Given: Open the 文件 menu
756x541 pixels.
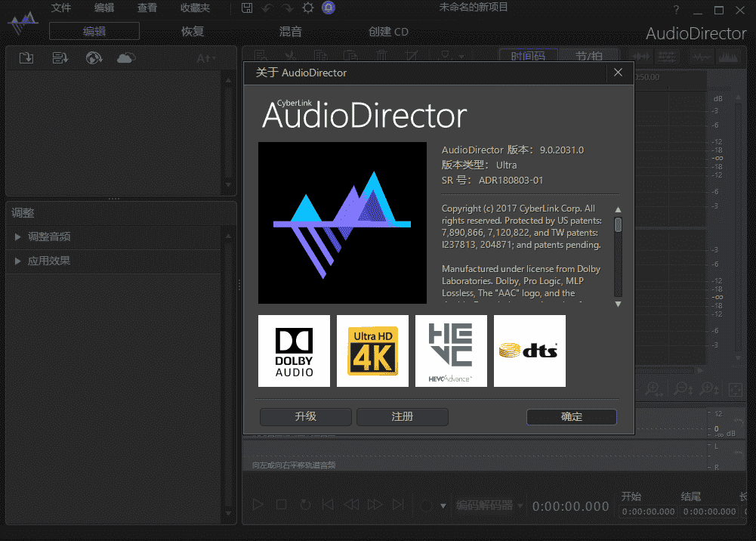Looking at the screenshot, I should pos(61,8).
